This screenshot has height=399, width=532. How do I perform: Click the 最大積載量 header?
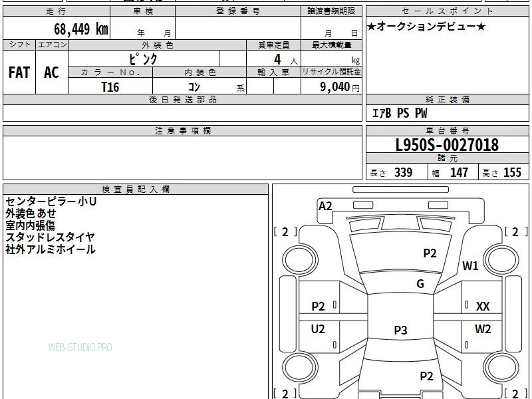tap(331, 45)
